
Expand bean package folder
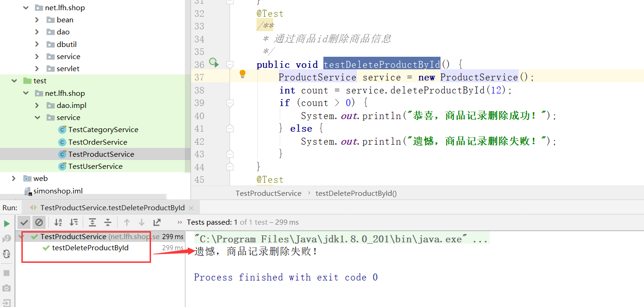click(37, 20)
